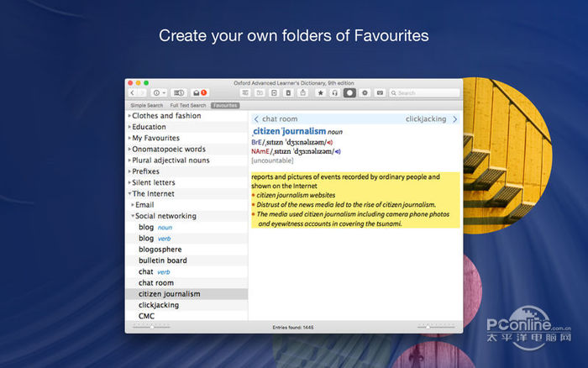Expand the Plural adjectival nouns folder

tap(129, 160)
